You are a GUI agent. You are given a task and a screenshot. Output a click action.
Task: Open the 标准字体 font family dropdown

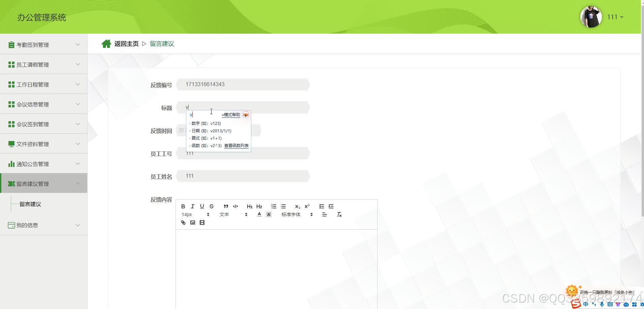291,214
